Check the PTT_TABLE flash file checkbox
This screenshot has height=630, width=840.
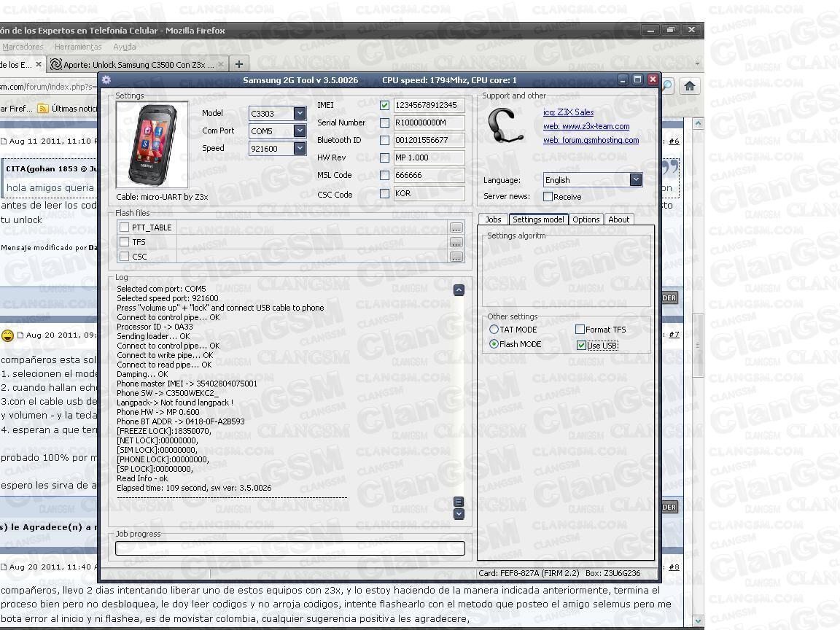click(x=124, y=227)
